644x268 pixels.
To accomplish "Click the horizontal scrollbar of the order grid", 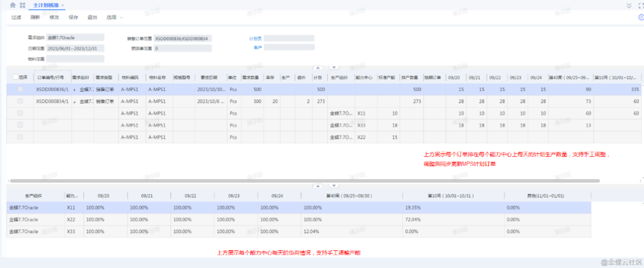I will 305,180.
